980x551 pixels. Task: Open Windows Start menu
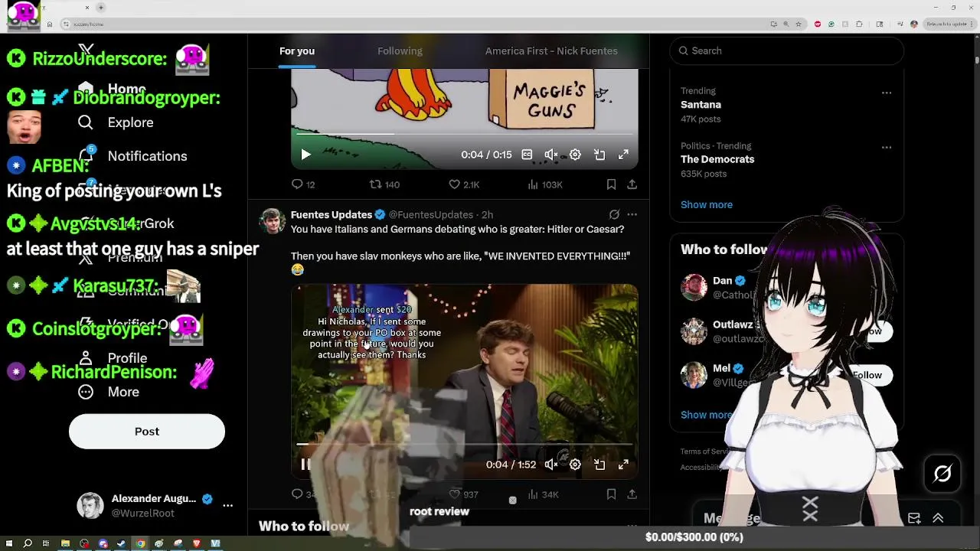pos(9,544)
